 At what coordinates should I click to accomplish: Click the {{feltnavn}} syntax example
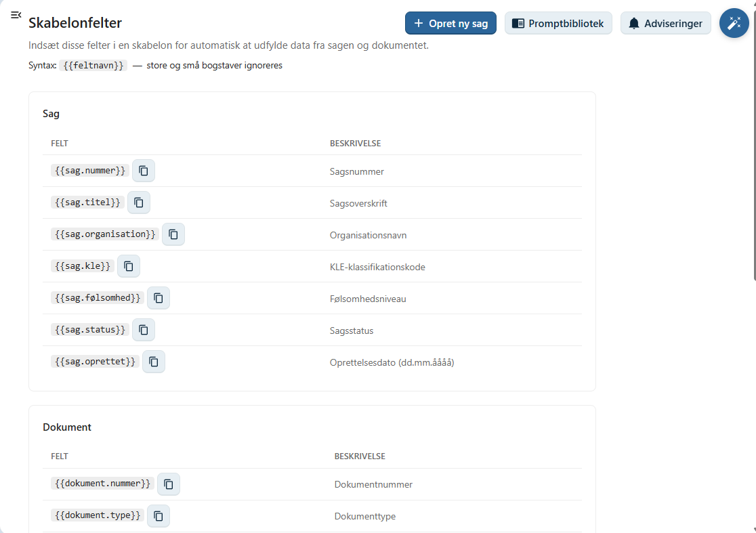[93, 66]
